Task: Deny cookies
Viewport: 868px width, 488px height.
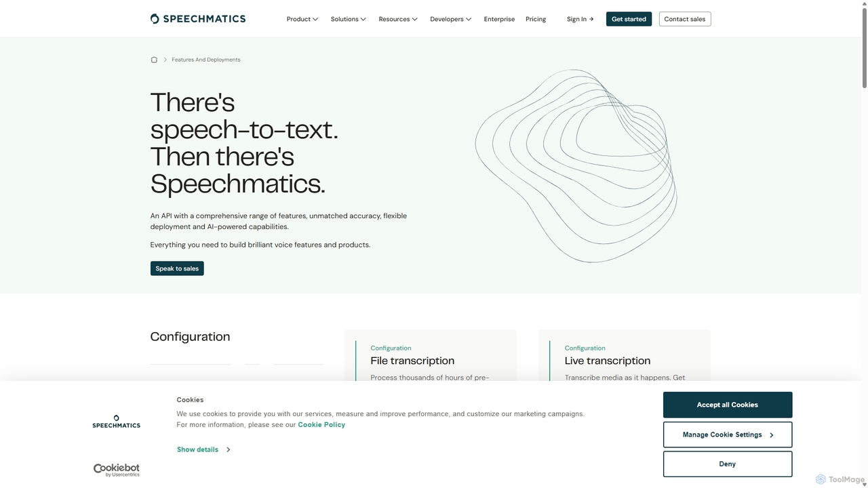Action: click(x=728, y=464)
